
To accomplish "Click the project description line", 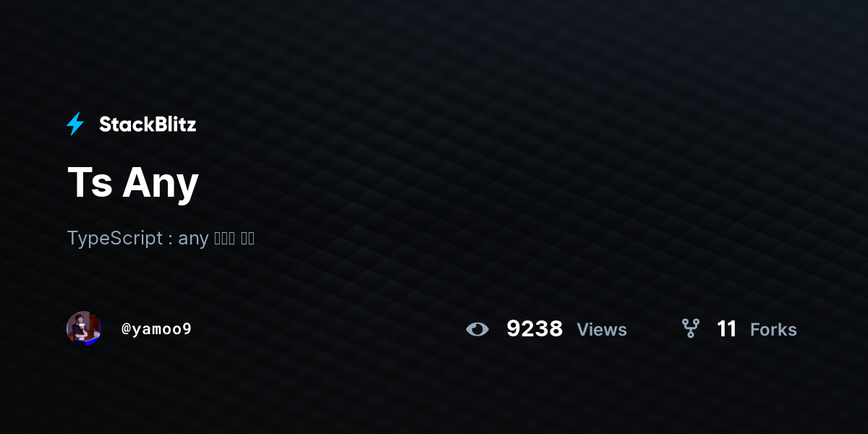I will tap(161, 238).
